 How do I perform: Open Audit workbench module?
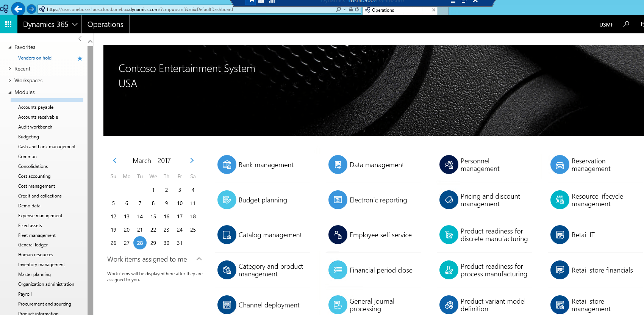coord(35,127)
